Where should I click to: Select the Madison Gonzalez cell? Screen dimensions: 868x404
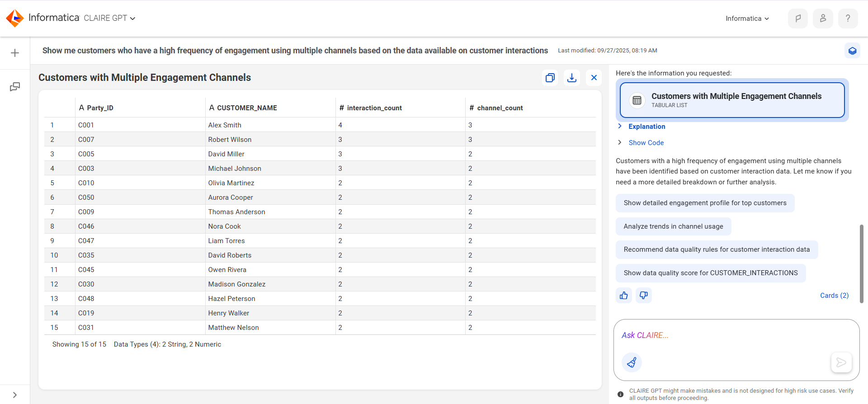pos(270,284)
